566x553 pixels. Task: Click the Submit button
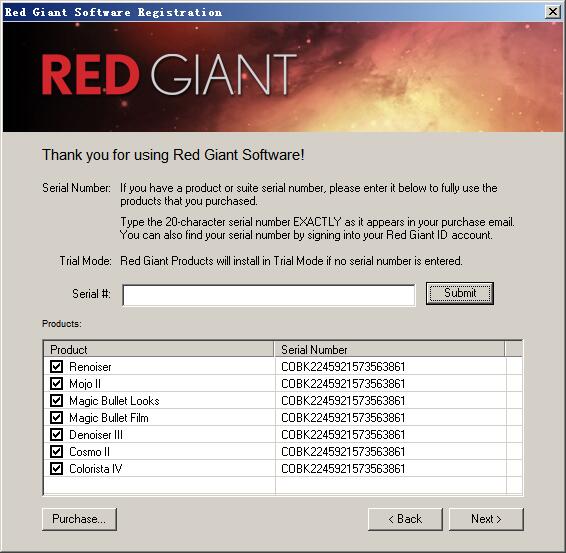(460, 293)
